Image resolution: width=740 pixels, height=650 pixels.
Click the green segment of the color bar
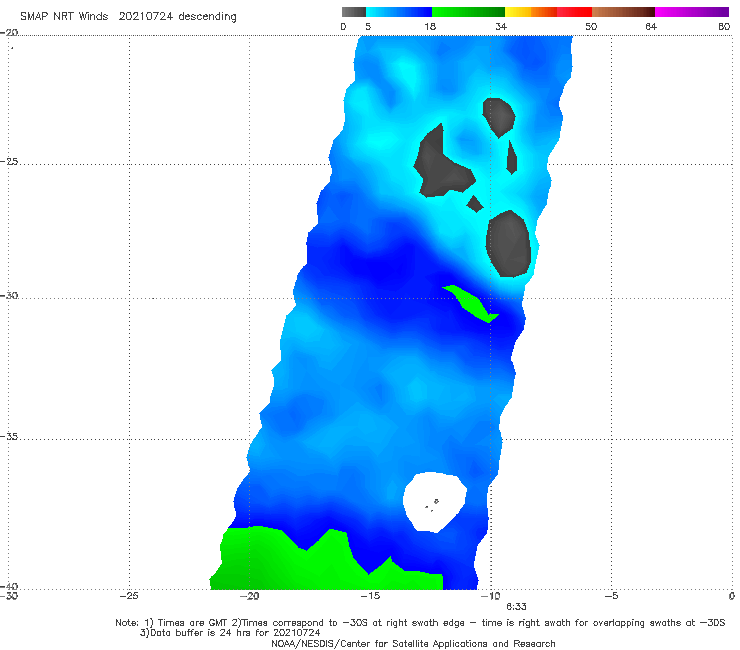click(468, 12)
